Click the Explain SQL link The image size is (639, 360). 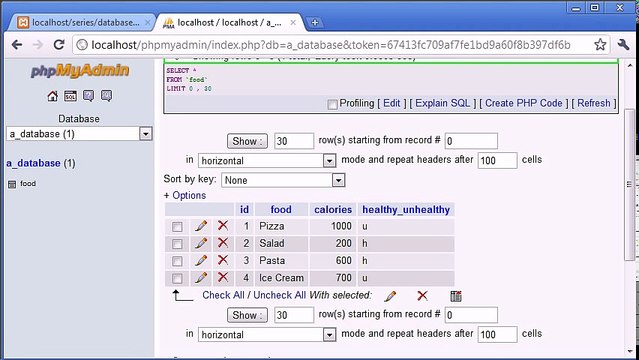pyautogui.click(x=443, y=103)
